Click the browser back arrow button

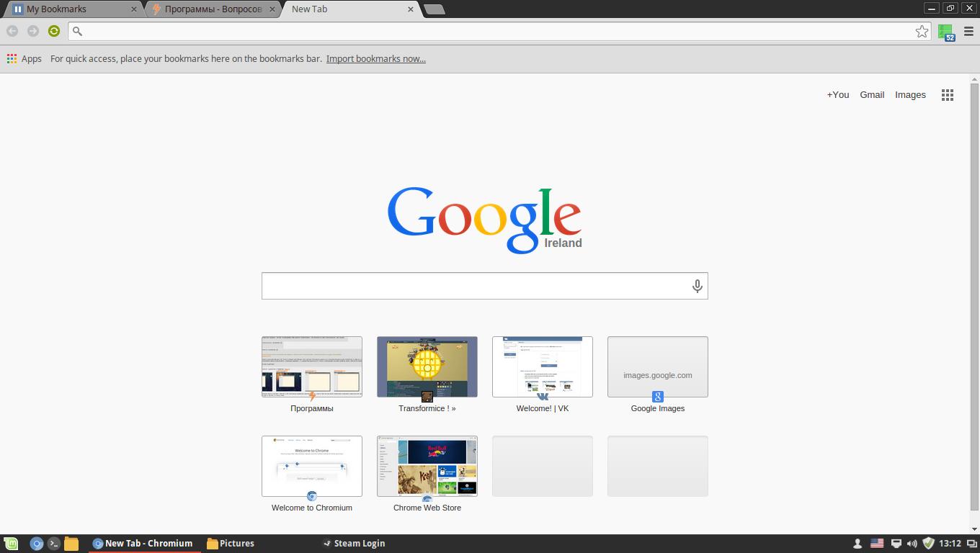pos(12,31)
